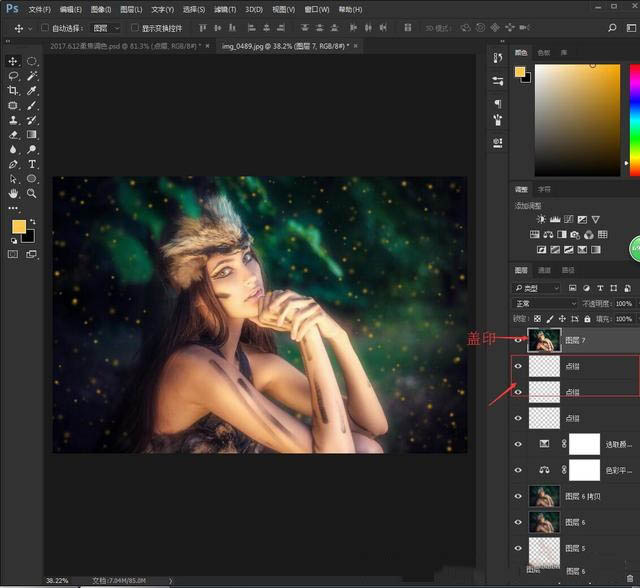Hide the 图层 6 拷贝 layer
Image resolution: width=640 pixels, height=588 pixels.
click(x=518, y=496)
